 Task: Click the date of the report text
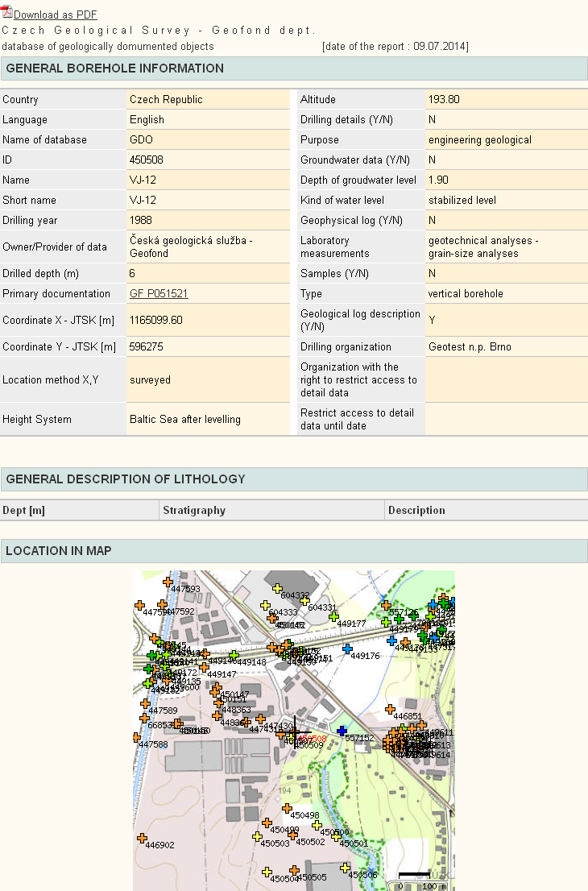(395, 47)
